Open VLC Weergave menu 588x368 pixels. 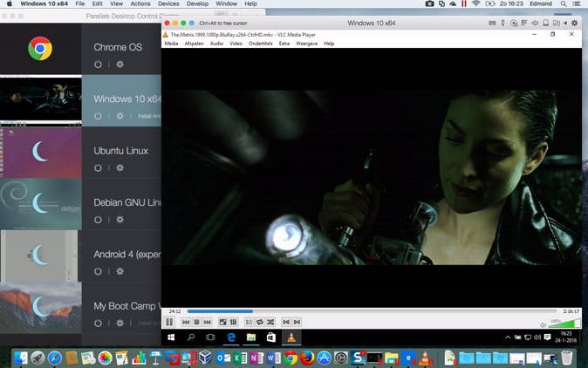[x=306, y=44]
